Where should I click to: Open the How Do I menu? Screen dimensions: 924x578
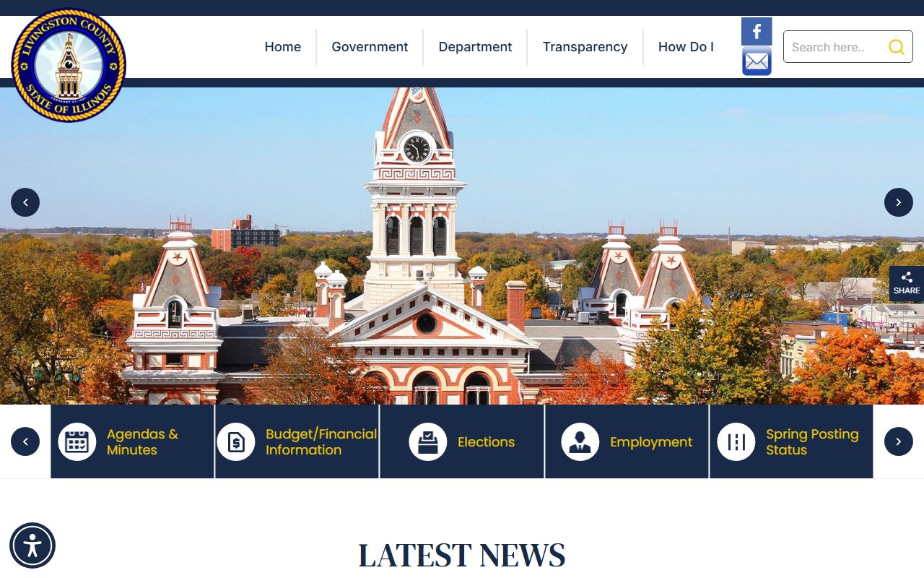point(686,47)
